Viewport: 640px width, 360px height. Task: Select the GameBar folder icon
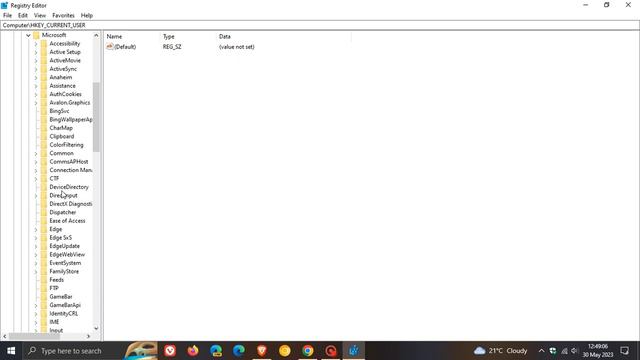44,297
